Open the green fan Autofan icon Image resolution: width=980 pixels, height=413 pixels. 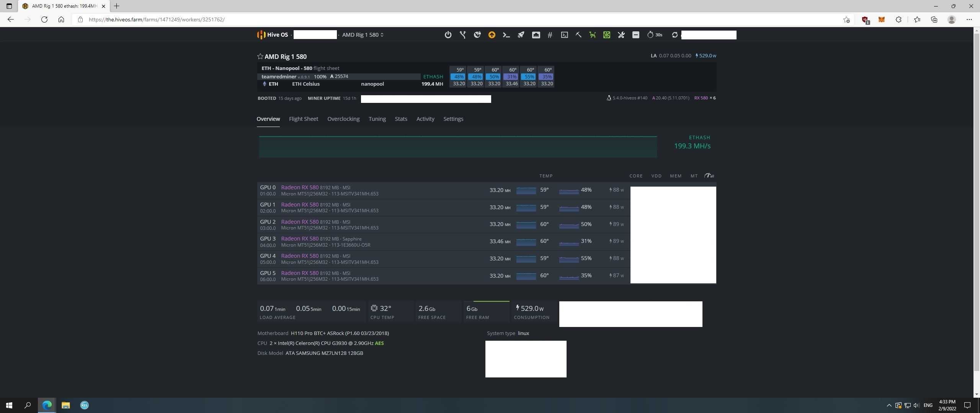[x=607, y=35]
